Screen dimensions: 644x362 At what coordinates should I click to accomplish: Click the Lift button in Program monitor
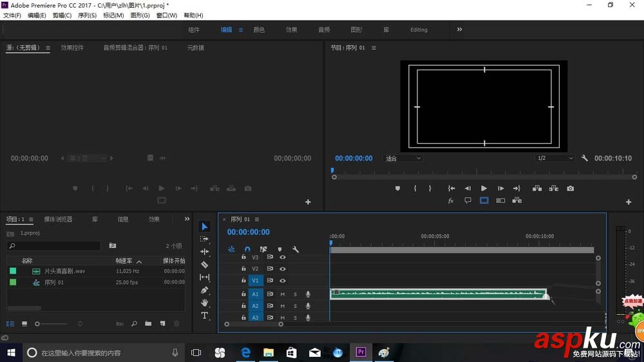(x=537, y=188)
